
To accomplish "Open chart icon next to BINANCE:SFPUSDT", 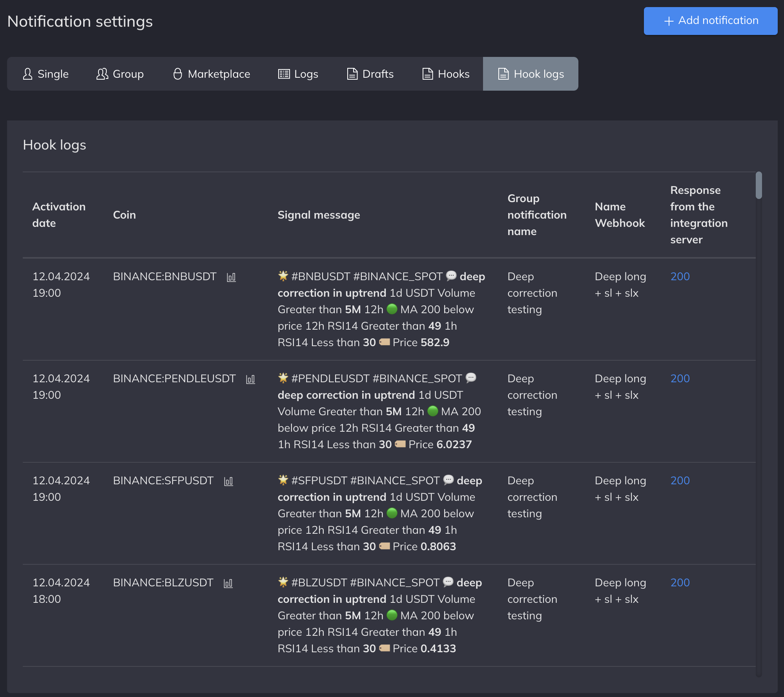I will (x=228, y=482).
